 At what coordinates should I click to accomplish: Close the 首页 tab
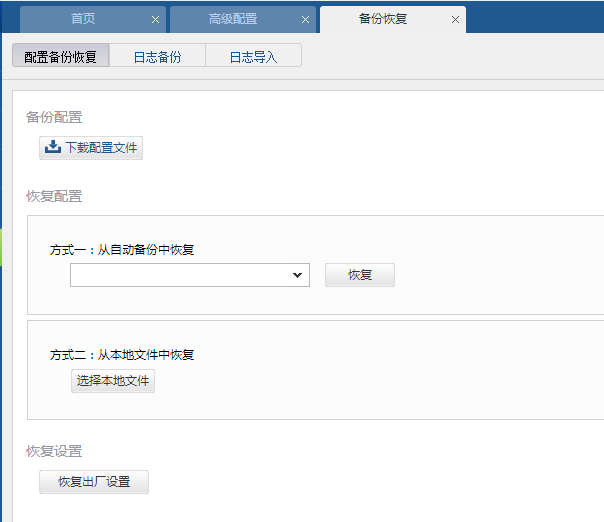pyautogui.click(x=155, y=20)
